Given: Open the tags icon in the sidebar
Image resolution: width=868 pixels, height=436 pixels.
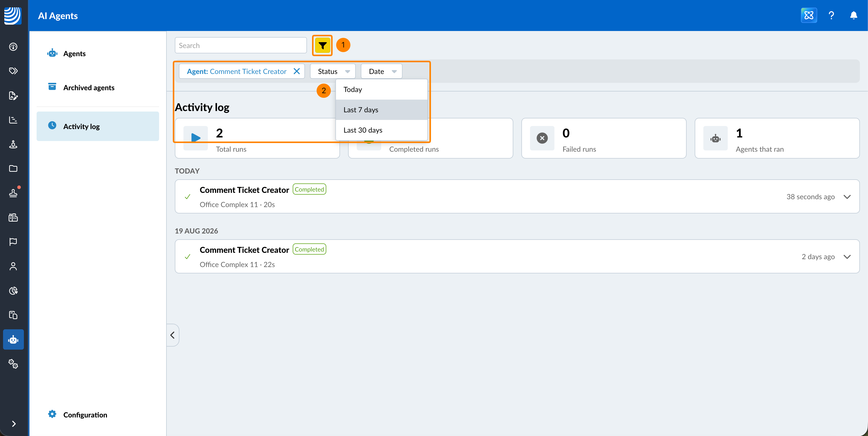Looking at the screenshot, I should [x=13, y=71].
